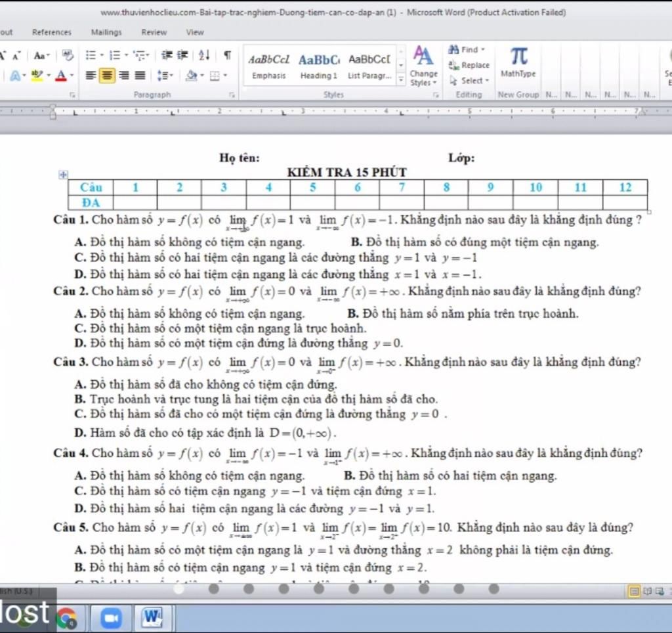This screenshot has width=672, height=633.
Task: Click the Clear Formatting eraser icon
Action: (68, 55)
